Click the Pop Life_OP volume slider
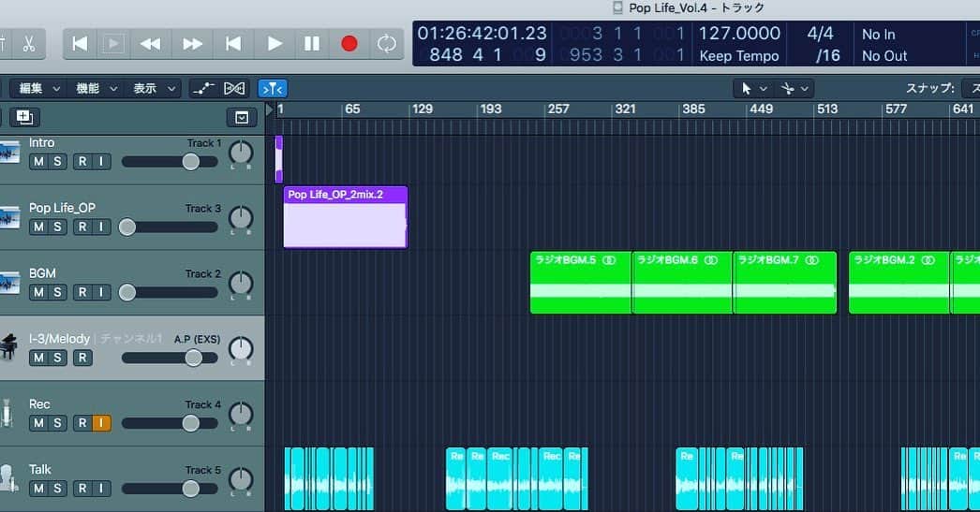 coord(170,227)
